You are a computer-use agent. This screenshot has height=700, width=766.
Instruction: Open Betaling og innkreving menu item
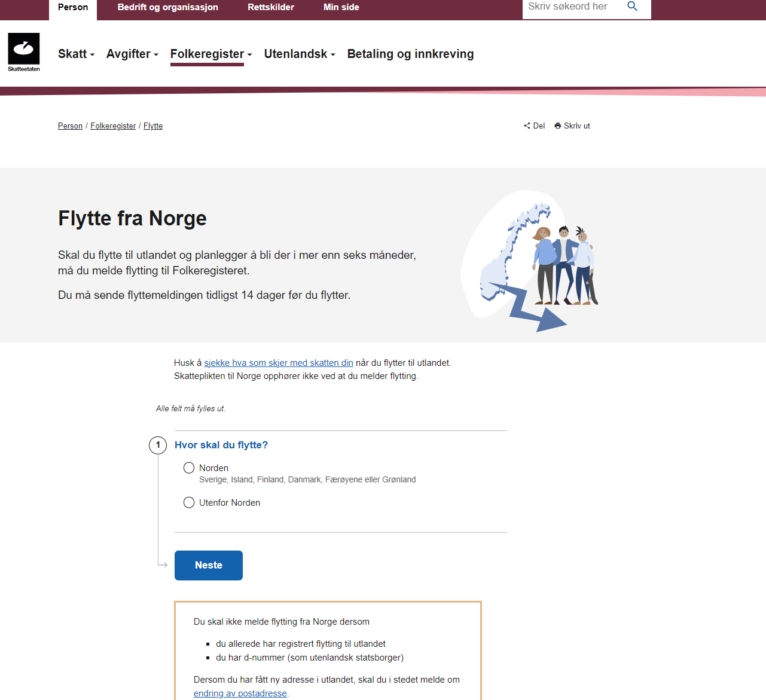point(410,54)
